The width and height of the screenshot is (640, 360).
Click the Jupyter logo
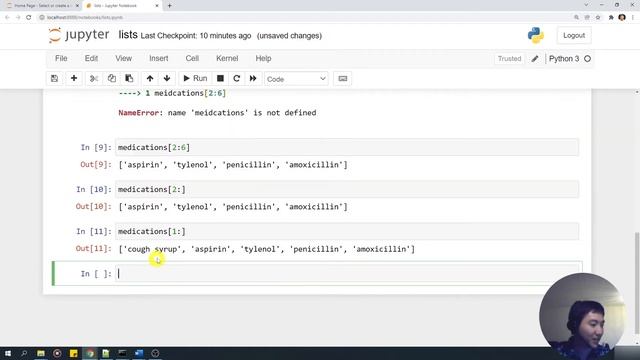tap(78, 35)
